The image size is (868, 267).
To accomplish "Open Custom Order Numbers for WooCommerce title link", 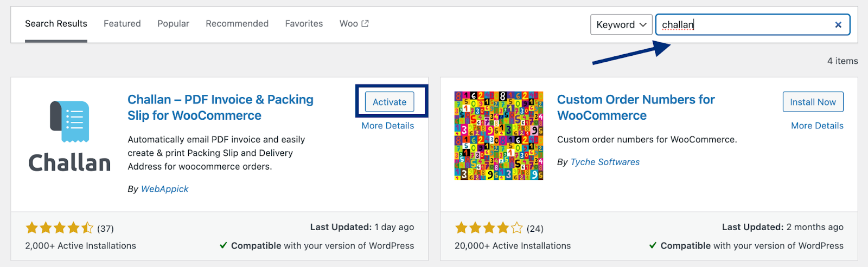I will (x=636, y=107).
